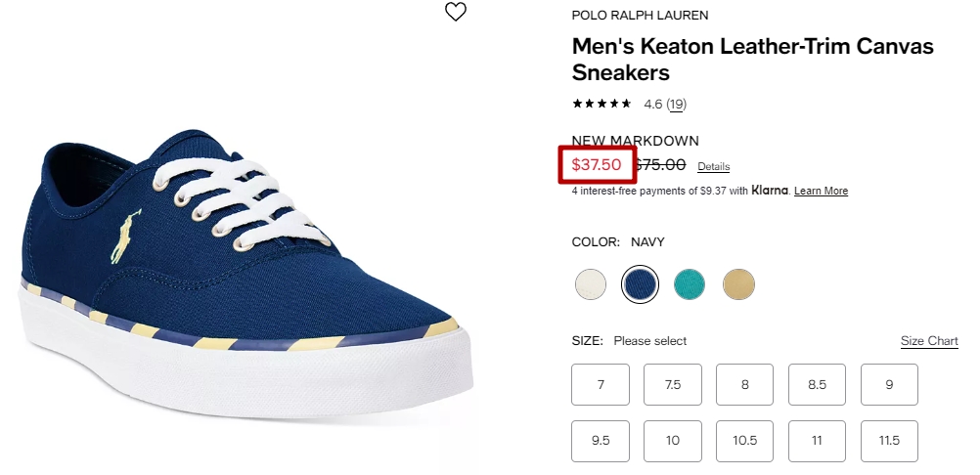Choose the teal green color swatch
Image resolution: width=980 pixels, height=475 pixels.
(690, 284)
